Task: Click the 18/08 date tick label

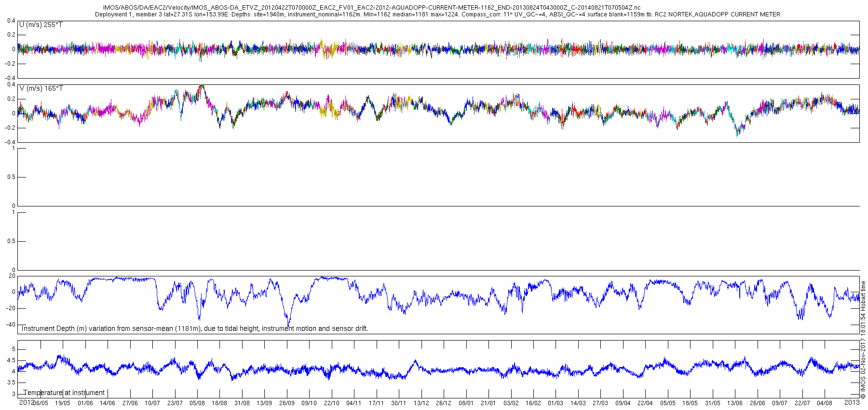Action: point(219,403)
